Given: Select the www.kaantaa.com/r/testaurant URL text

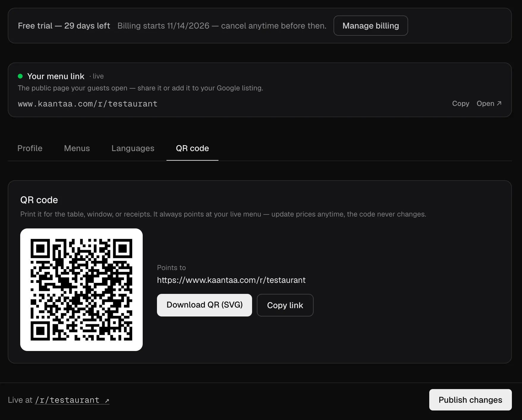Looking at the screenshot, I should click(x=88, y=104).
